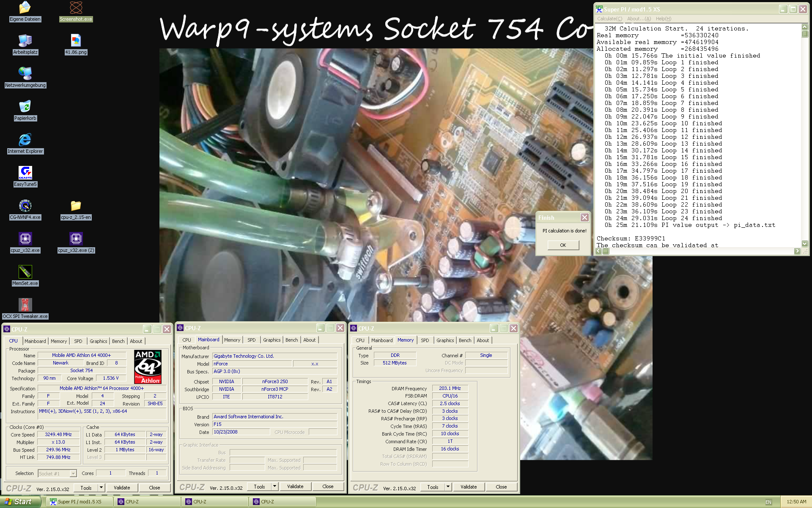This screenshot has height=508, width=812.
Task: Click the Core Speed value 3249.48 MHz
Action: pos(58,434)
